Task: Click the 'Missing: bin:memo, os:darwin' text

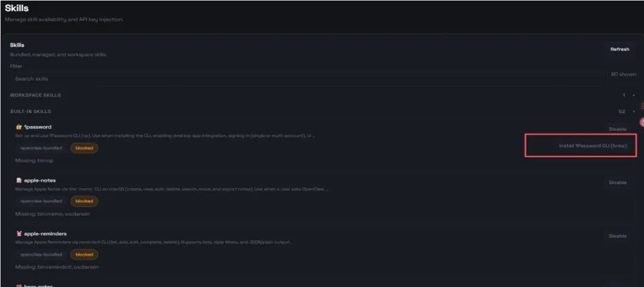Action: coord(52,214)
